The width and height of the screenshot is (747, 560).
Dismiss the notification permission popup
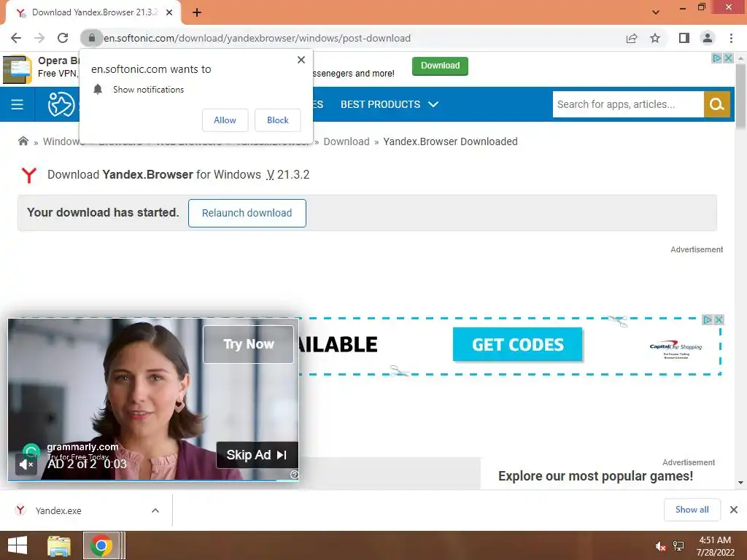click(x=301, y=60)
